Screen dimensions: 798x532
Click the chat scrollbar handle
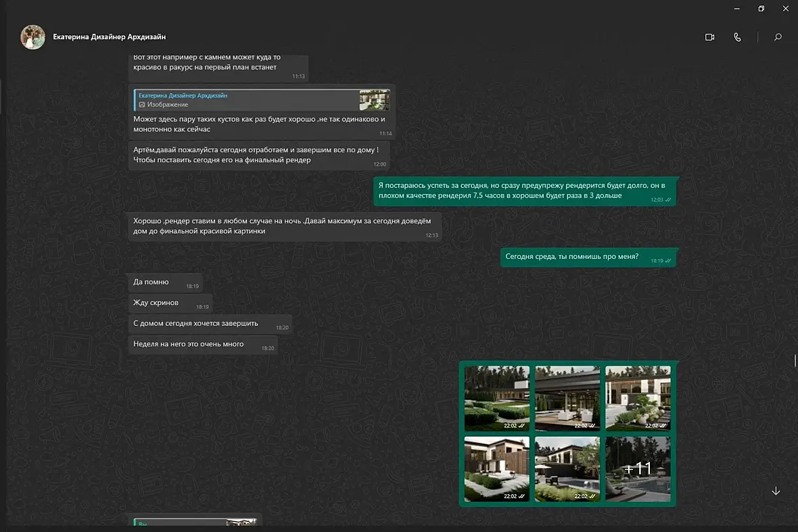tap(795, 360)
